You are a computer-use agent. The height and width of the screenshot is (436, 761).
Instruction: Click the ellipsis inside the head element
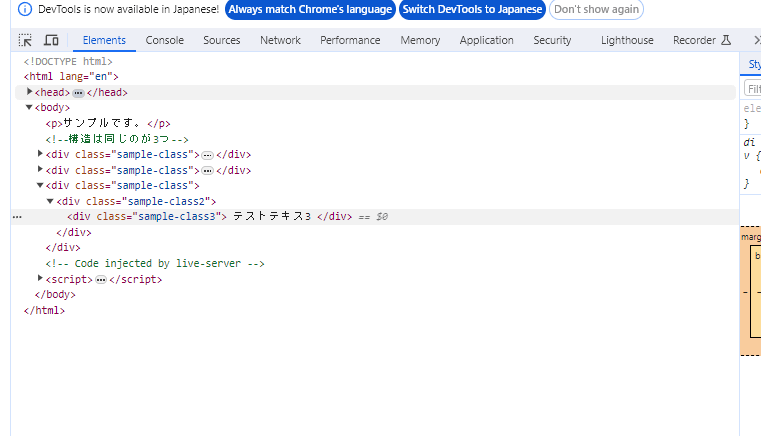coord(78,93)
